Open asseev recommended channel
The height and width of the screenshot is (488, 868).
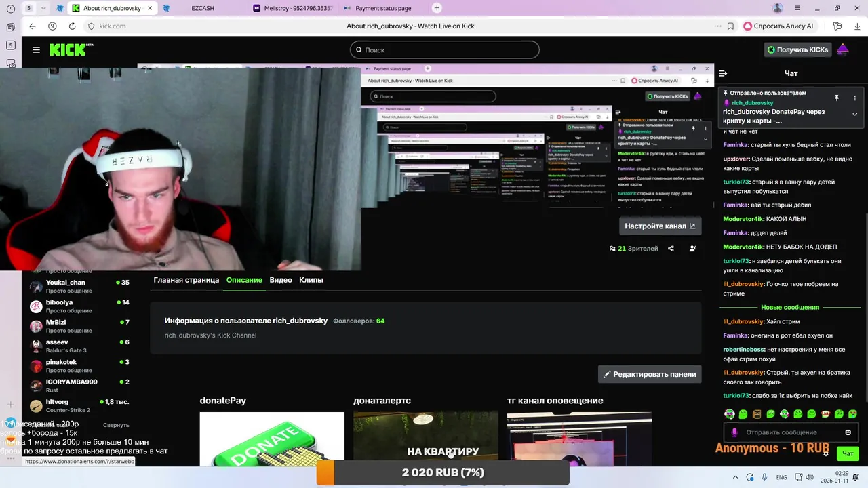pos(79,346)
